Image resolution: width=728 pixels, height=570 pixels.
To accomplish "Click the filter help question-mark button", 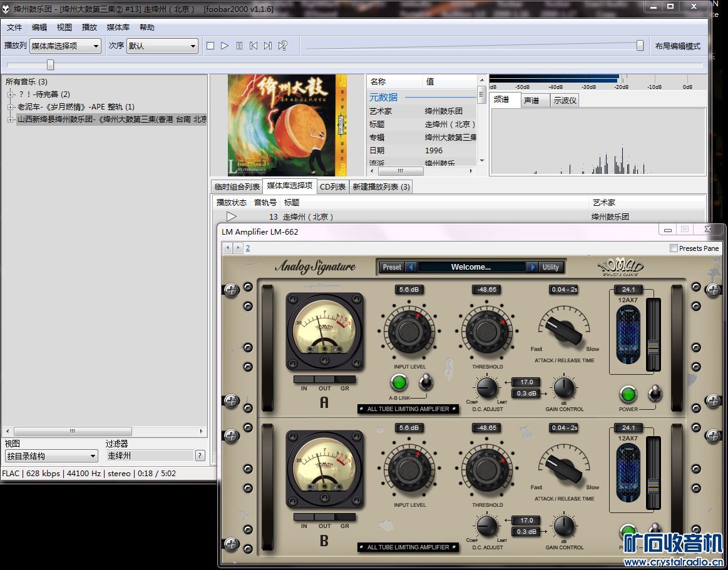I will [200, 455].
